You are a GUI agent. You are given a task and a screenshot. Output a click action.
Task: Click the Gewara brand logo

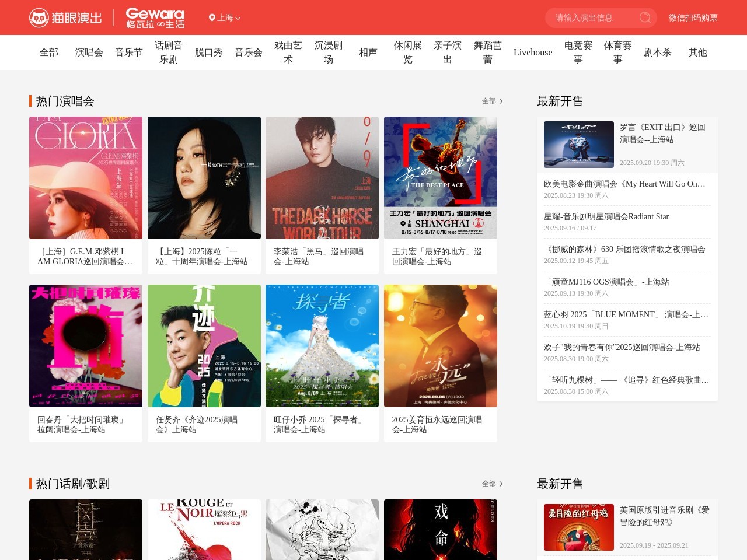point(155,18)
